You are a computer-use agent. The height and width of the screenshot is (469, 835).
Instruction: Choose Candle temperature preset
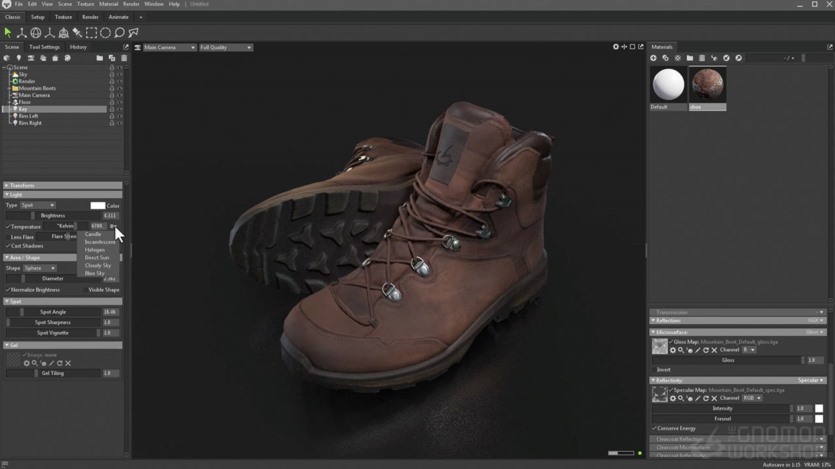click(93, 234)
